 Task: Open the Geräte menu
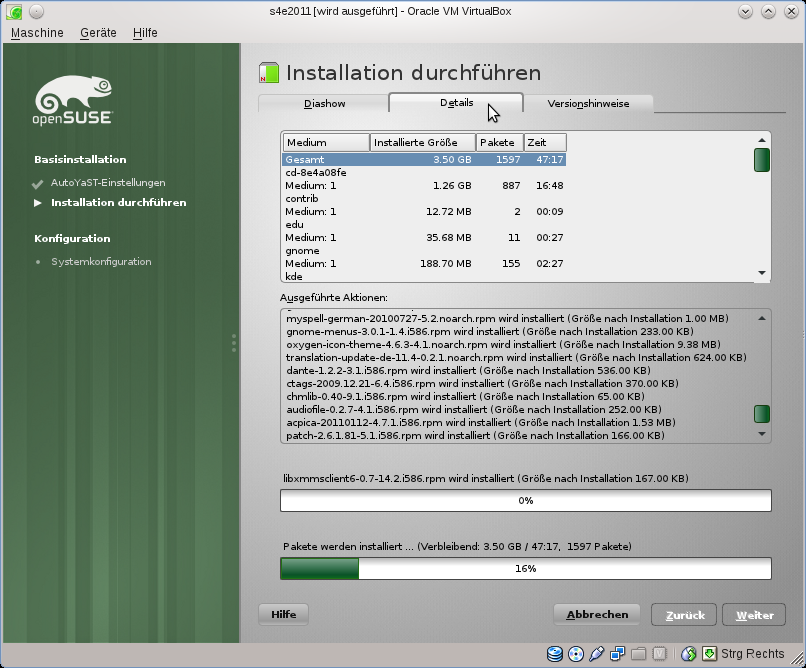pyautogui.click(x=98, y=33)
